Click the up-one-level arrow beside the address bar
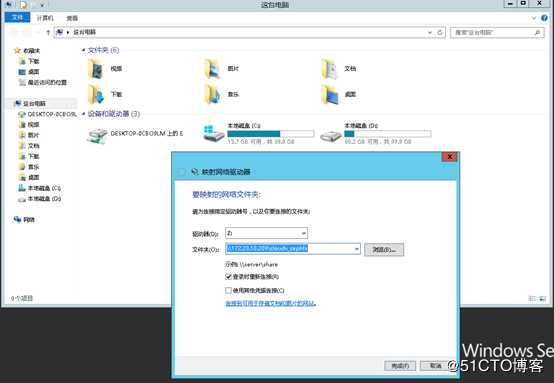Viewport: 554px width, 383px height. (48, 33)
